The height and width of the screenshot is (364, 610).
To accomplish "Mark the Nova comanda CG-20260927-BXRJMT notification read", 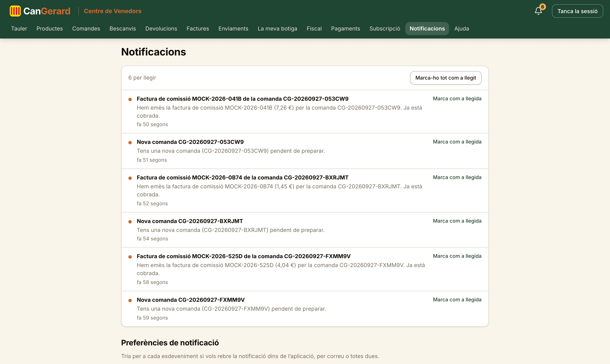I will click(x=457, y=221).
